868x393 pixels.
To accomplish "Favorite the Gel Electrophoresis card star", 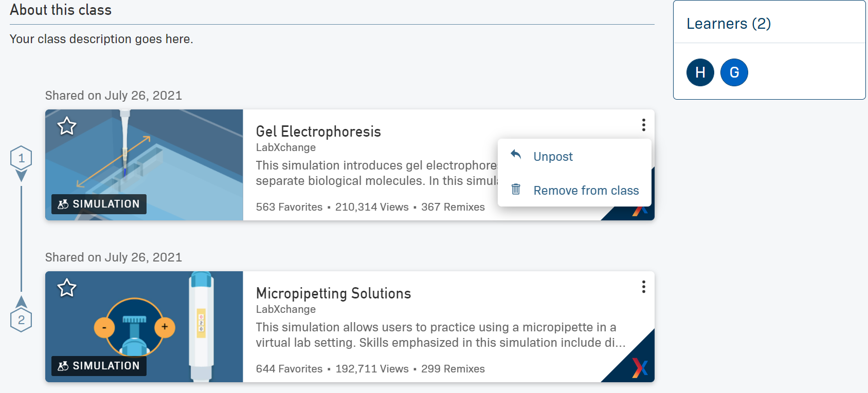I will [x=67, y=126].
